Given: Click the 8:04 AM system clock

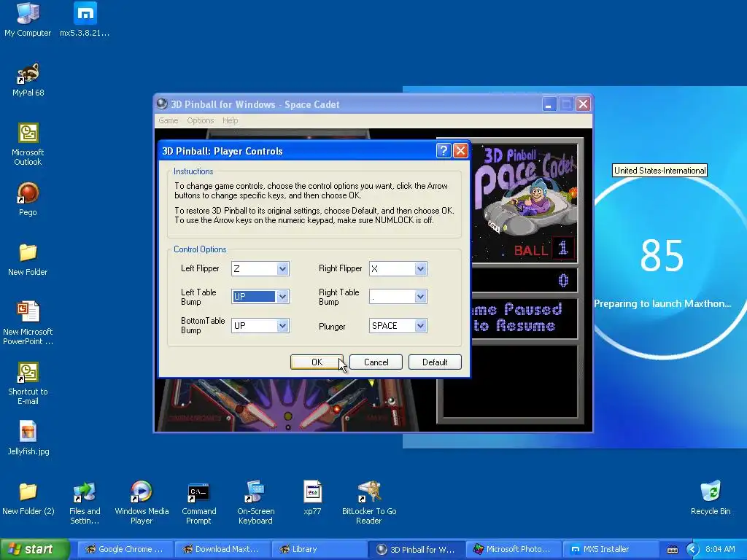Looking at the screenshot, I should [x=720, y=549].
